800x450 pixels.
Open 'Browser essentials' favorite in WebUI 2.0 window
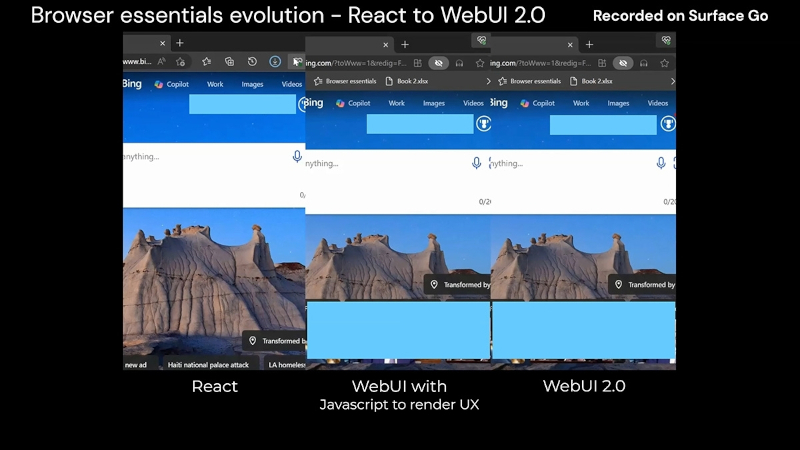pyautogui.click(x=530, y=81)
